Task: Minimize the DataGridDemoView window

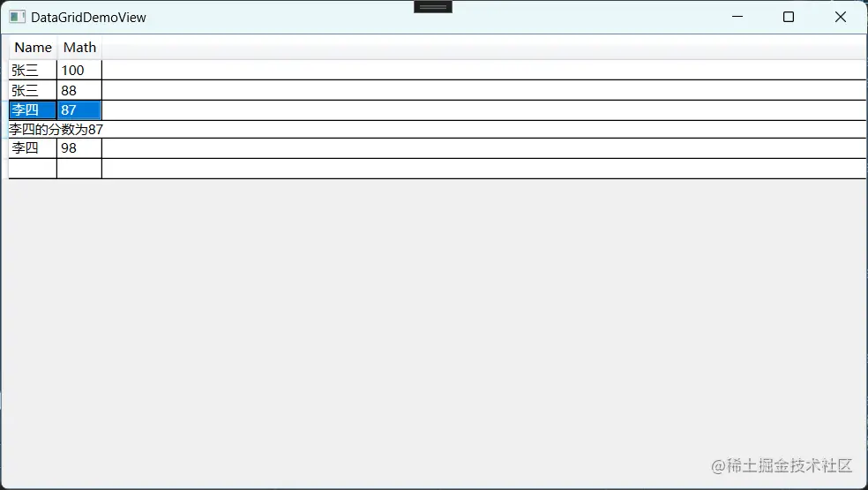Action: click(x=737, y=17)
